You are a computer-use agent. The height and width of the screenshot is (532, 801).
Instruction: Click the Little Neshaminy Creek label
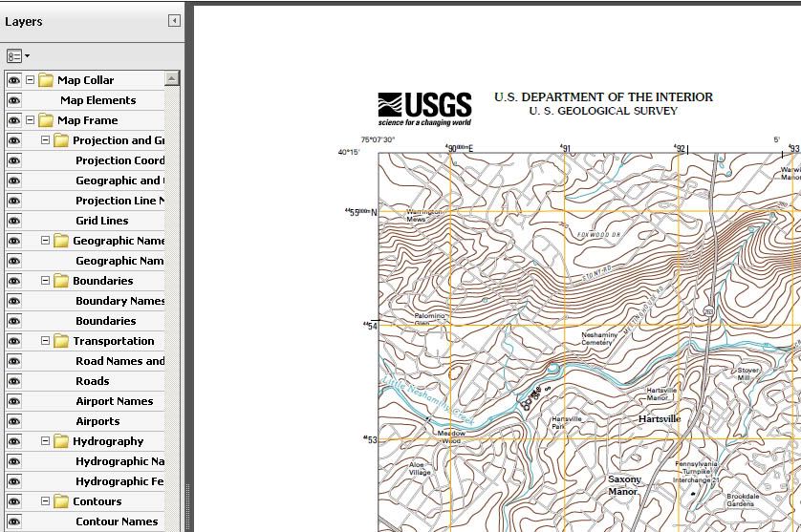(x=428, y=401)
